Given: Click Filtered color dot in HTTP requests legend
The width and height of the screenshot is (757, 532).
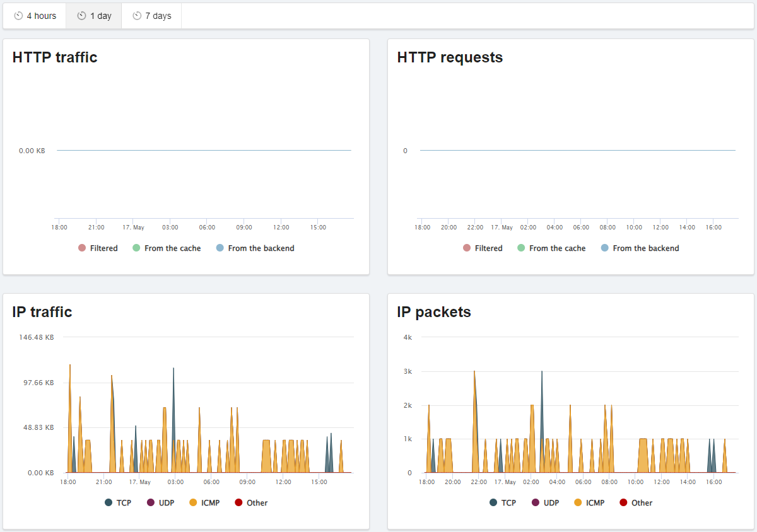Looking at the screenshot, I should coord(467,248).
